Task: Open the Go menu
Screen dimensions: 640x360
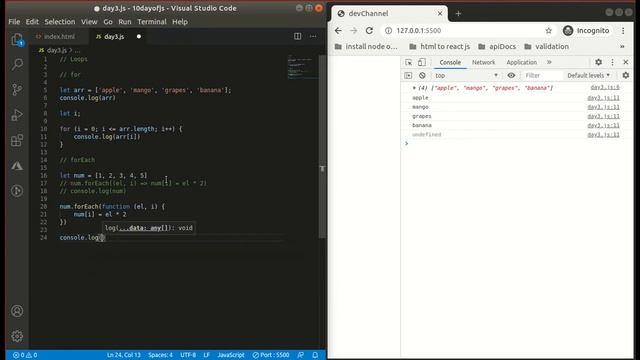Action: pos(108,22)
